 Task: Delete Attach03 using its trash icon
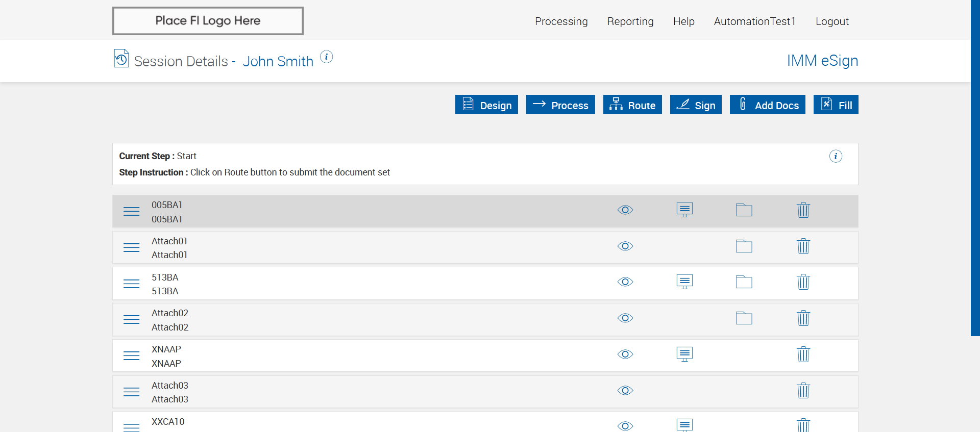(803, 391)
